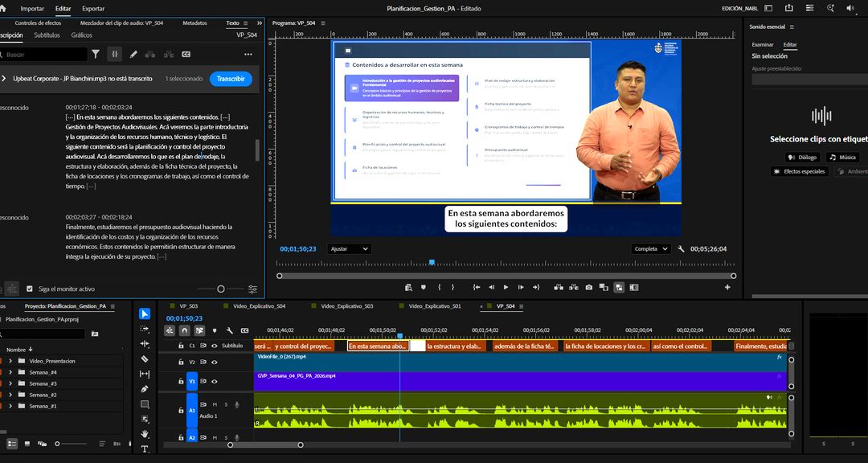Open the 'Ajustar' zoom level dropdown

click(x=349, y=249)
